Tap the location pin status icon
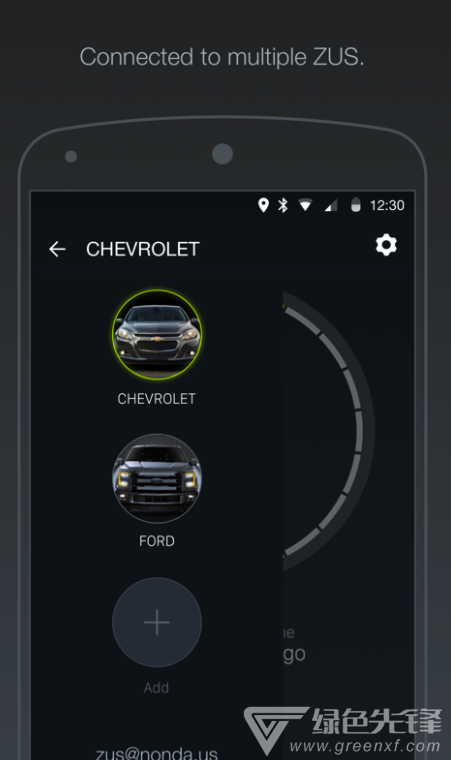 pyautogui.click(x=263, y=205)
